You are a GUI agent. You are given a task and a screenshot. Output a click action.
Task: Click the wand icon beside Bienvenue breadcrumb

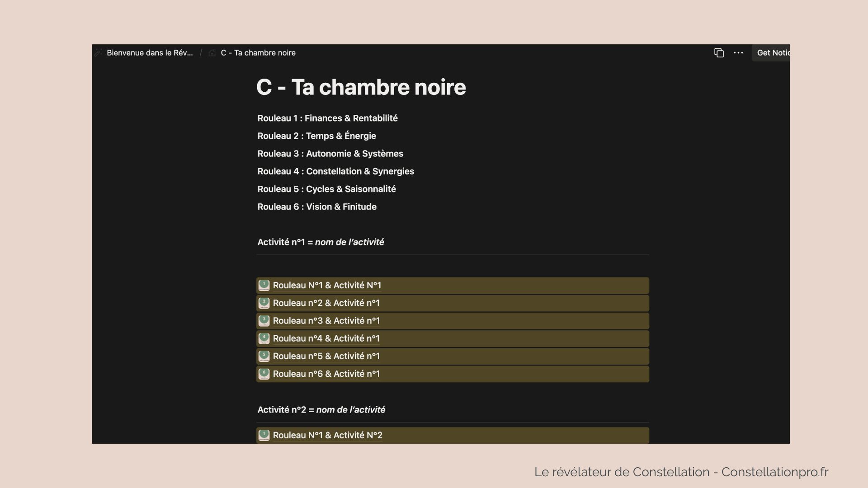pos(99,53)
